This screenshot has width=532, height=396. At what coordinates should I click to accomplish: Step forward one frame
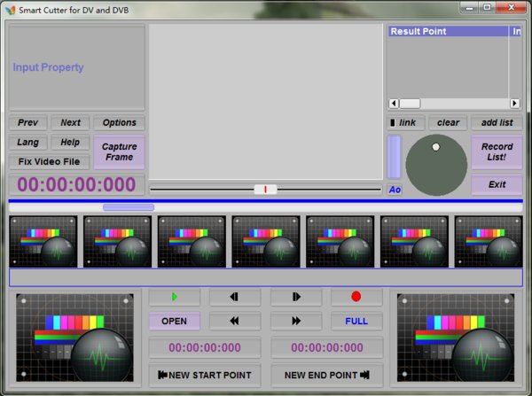[x=296, y=297]
